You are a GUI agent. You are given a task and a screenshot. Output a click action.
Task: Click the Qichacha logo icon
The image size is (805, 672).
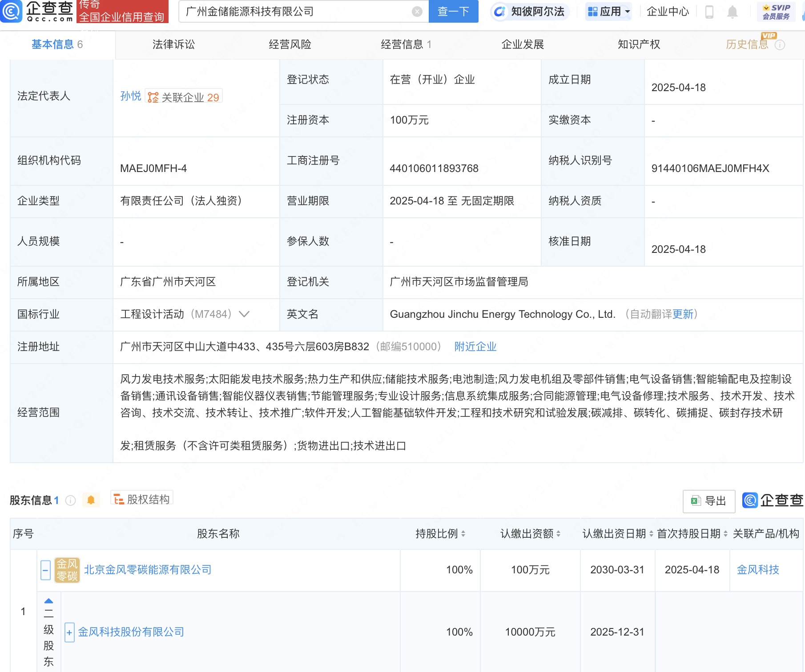[11, 11]
